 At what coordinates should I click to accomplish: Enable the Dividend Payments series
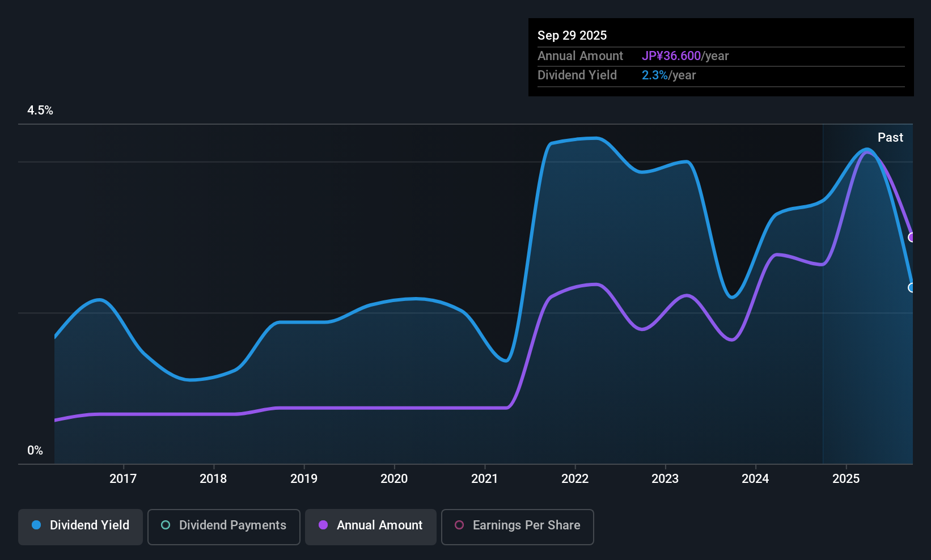pos(223,526)
